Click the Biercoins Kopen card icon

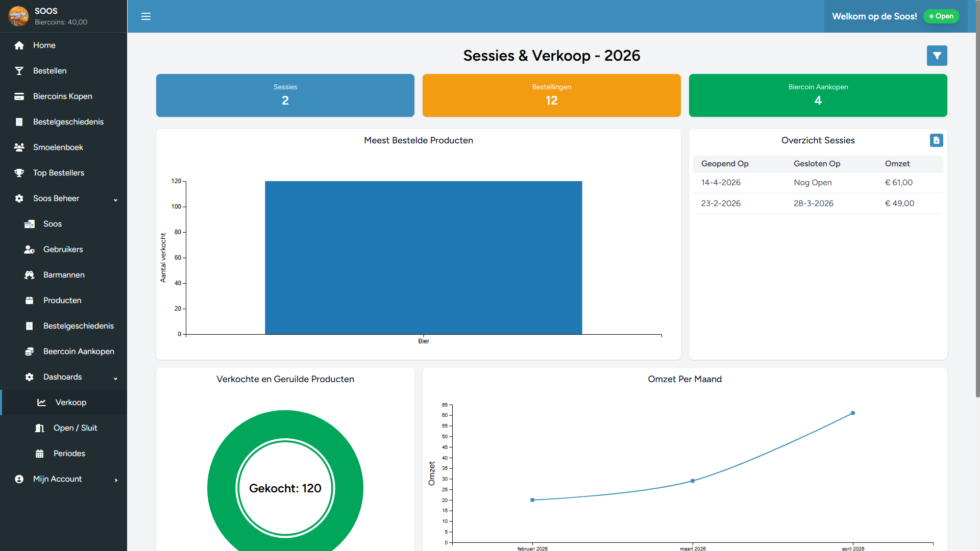click(19, 96)
